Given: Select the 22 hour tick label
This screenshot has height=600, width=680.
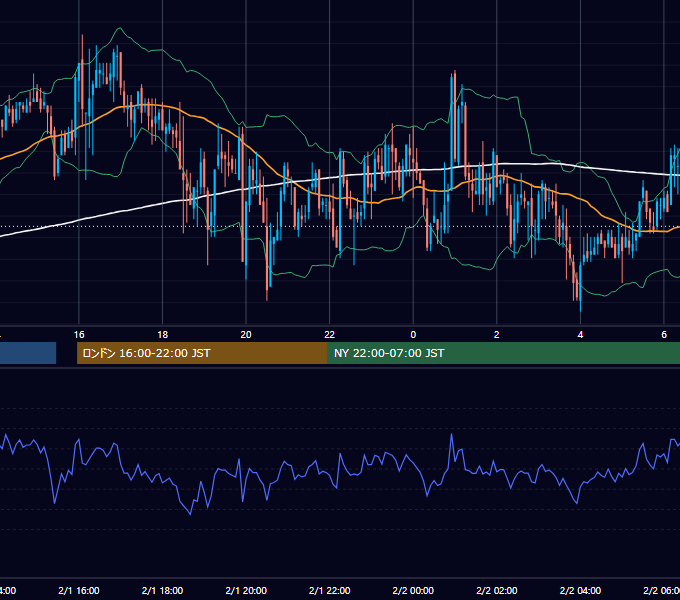Looking at the screenshot, I should coord(330,335).
